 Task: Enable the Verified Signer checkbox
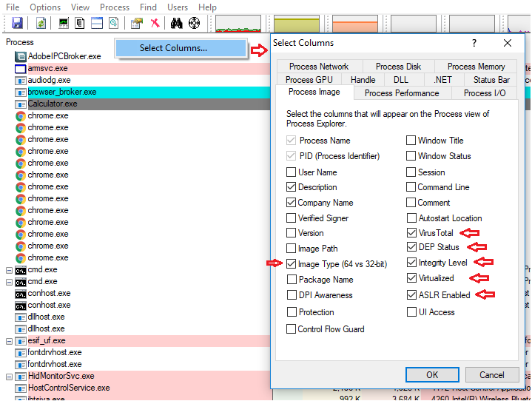click(x=292, y=218)
